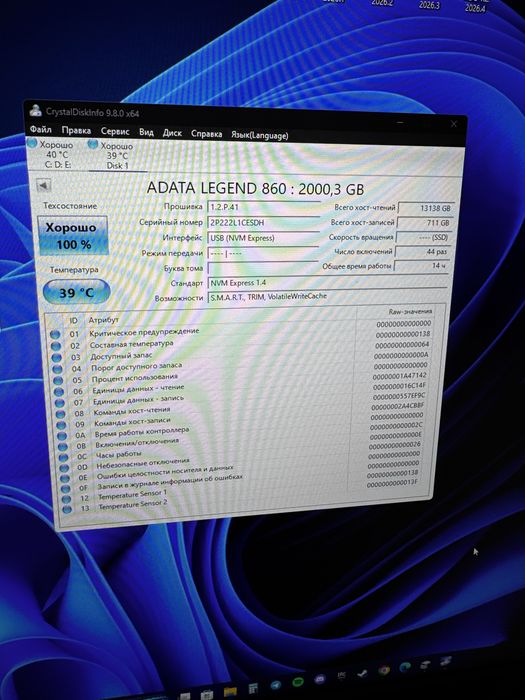525x700 pixels.
Task: Click the serial number field 2P222L1CESDH
Action: (x=263, y=222)
